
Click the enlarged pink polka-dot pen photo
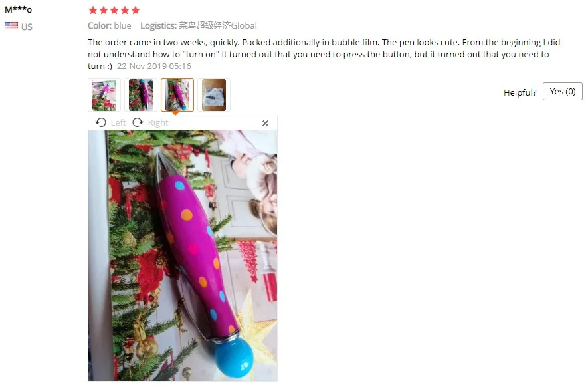183,255
